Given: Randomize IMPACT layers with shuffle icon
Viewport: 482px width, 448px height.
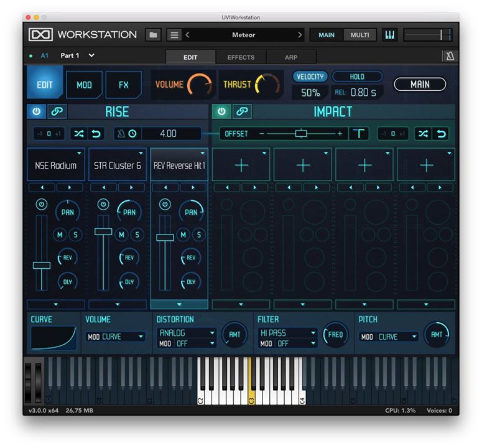Looking at the screenshot, I should [423, 134].
